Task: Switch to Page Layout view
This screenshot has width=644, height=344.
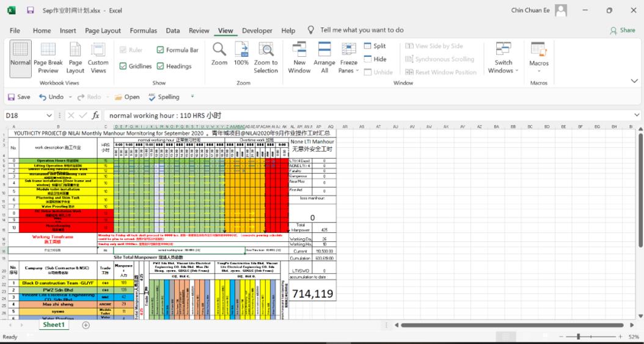Action: tap(75, 58)
